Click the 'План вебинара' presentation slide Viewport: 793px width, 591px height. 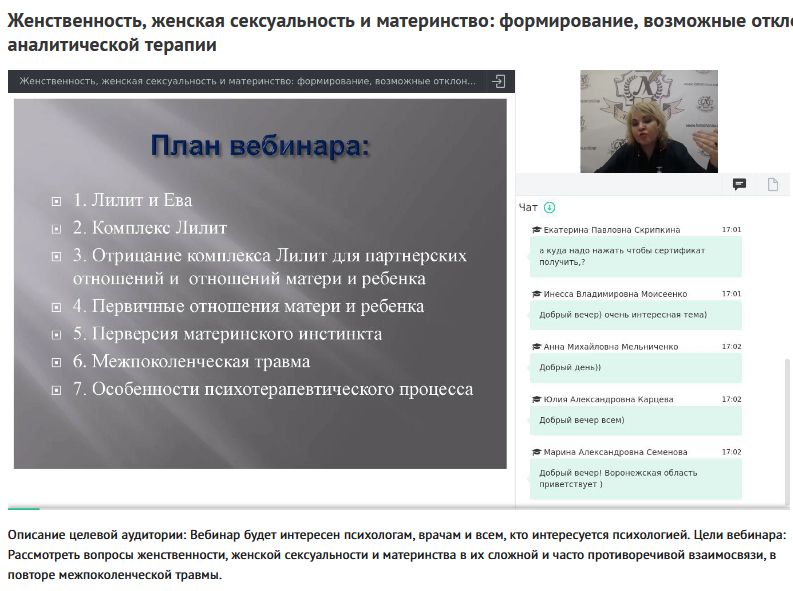(261, 280)
